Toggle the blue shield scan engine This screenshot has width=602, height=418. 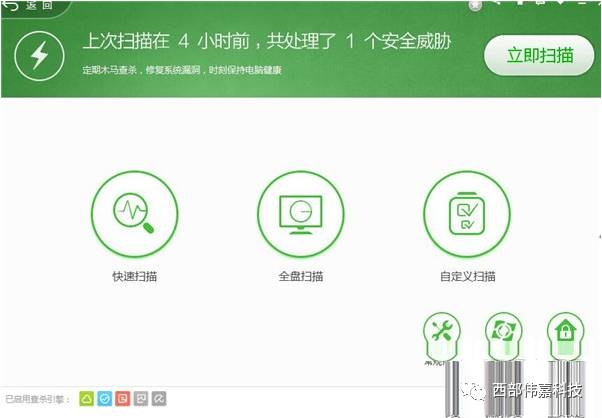tap(104, 399)
